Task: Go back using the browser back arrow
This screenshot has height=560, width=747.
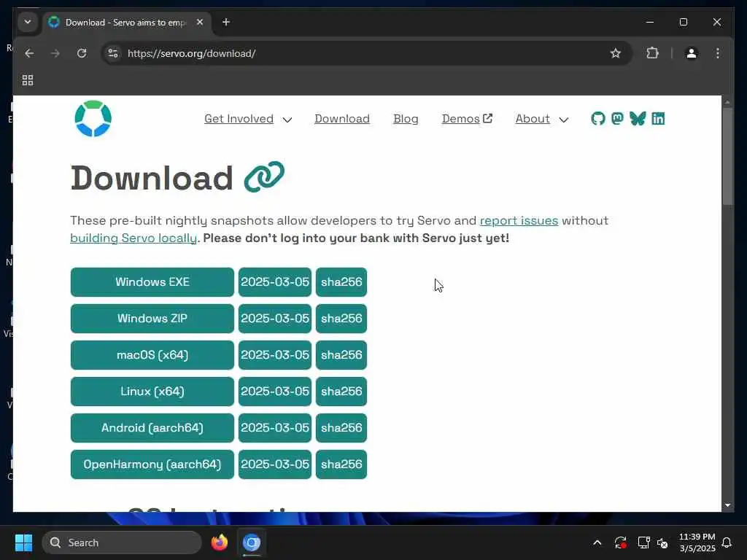Action: [29, 53]
